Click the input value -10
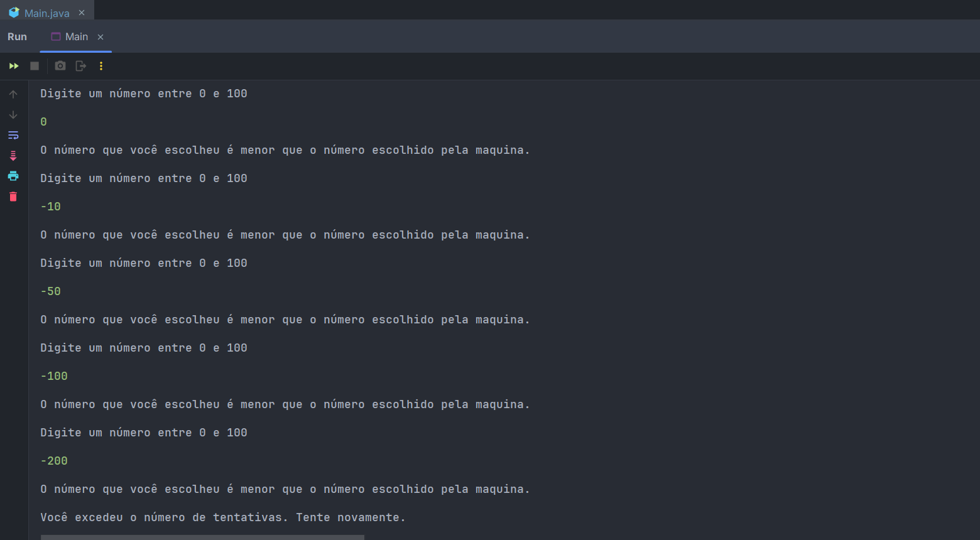This screenshot has width=980, height=540. (50, 207)
